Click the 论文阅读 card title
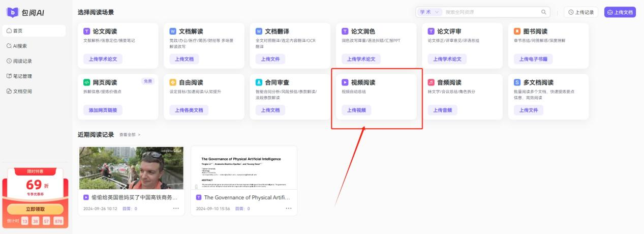 (x=105, y=32)
